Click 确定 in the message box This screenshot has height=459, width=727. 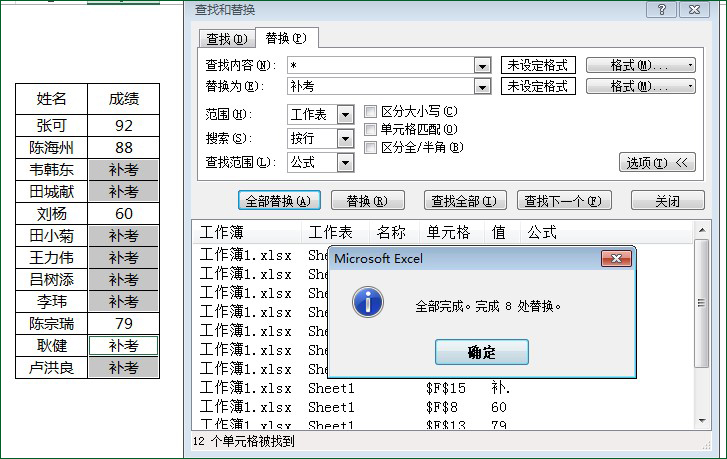pyautogui.click(x=482, y=352)
